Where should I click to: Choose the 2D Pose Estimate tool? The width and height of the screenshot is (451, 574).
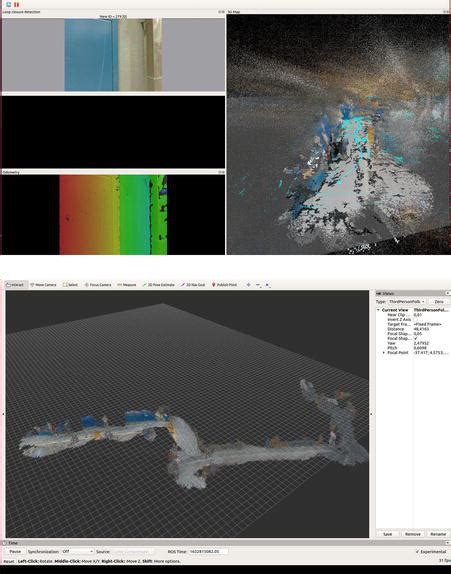click(x=159, y=285)
